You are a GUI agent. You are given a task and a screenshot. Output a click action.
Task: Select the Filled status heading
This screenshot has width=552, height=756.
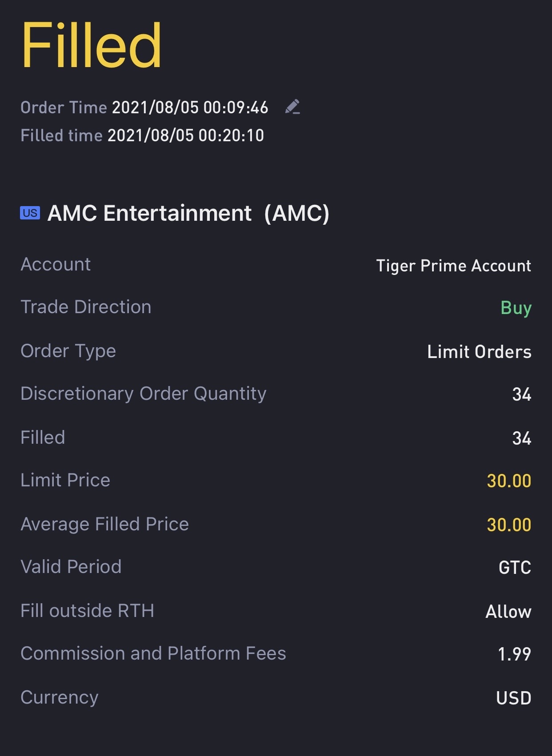pos(91,46)
